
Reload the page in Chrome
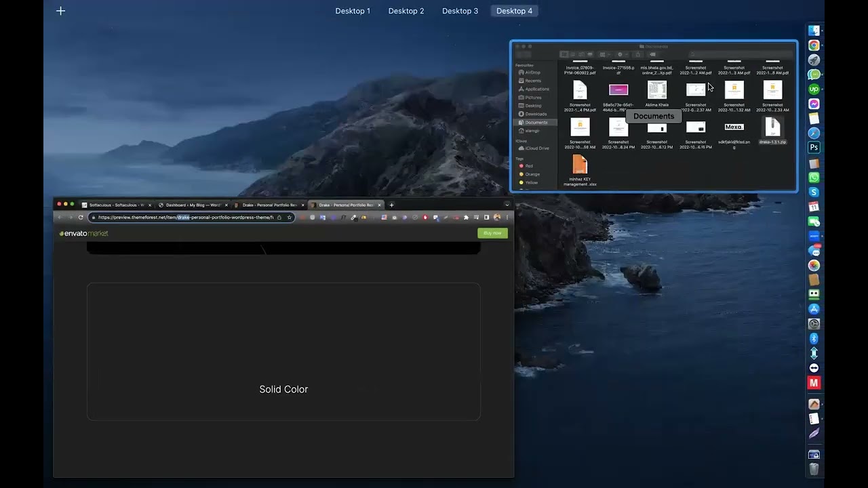tap(81, 218)
